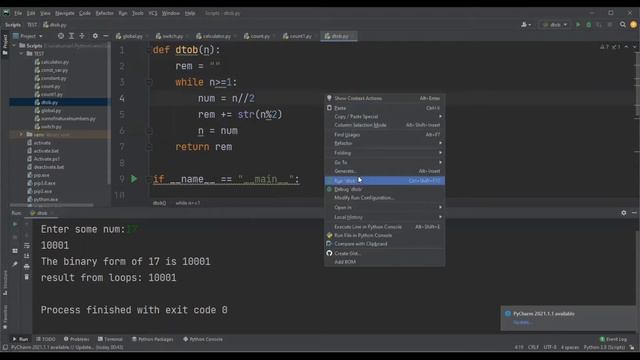Click Run 'dtob' in the context menu
The width and height of the screenshot is (640, 360).
click(x=384, y=181)
